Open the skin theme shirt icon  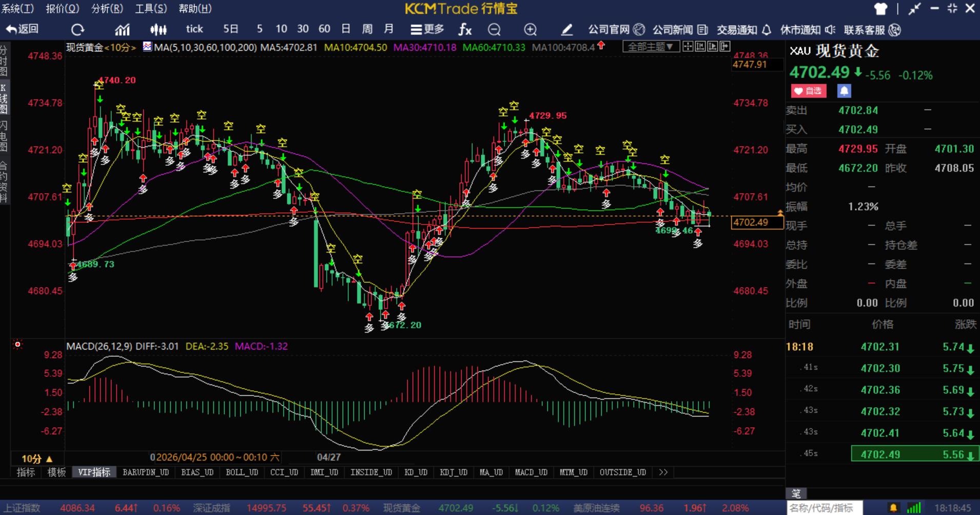pos(880,9)
